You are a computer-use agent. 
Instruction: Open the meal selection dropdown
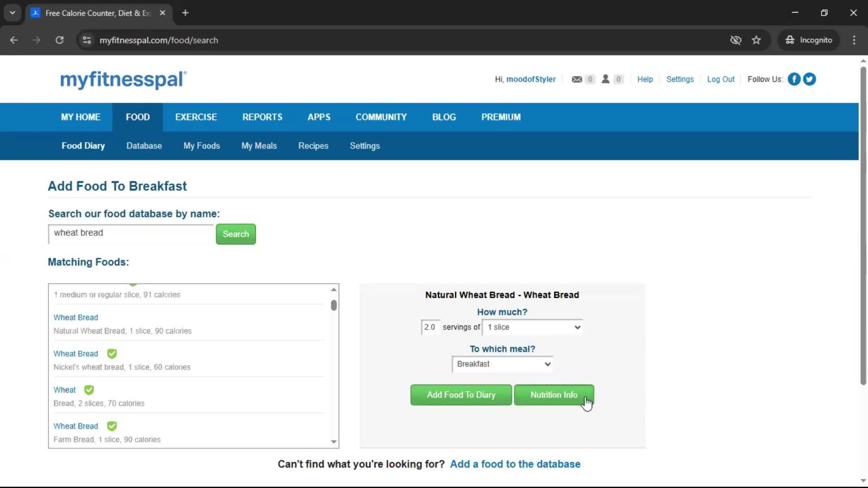pyautogui.click(x=502, y=364)
